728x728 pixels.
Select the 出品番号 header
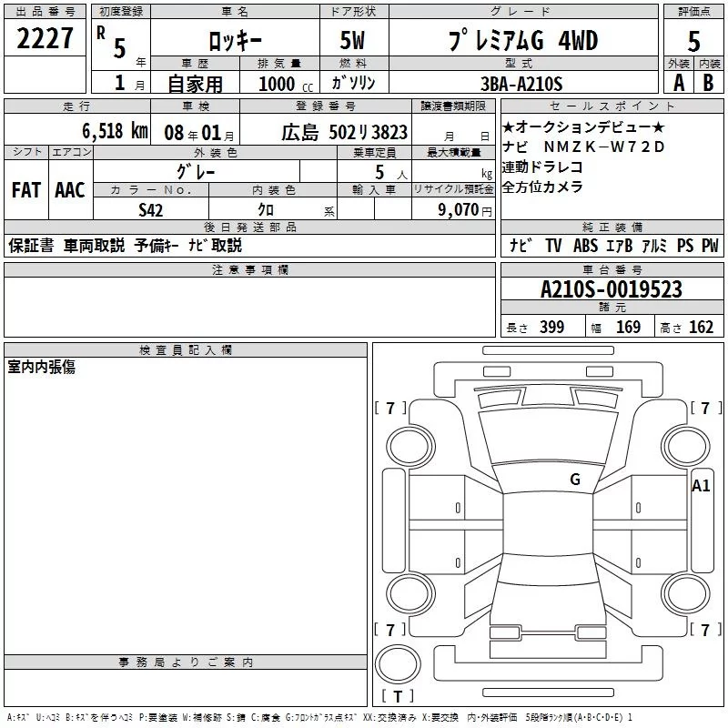click(45, 12)
